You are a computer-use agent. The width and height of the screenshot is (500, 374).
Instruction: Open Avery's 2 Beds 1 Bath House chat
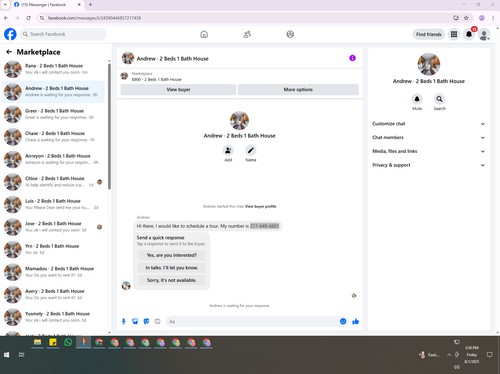click(x=53, y=294)
